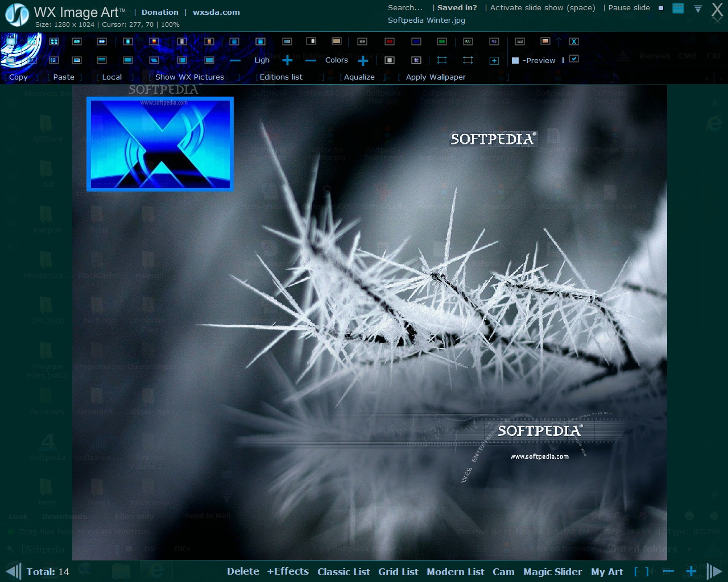This screenshot has width=728, height=582.
Task: Click the Paste button
Action: pos(64,77)
